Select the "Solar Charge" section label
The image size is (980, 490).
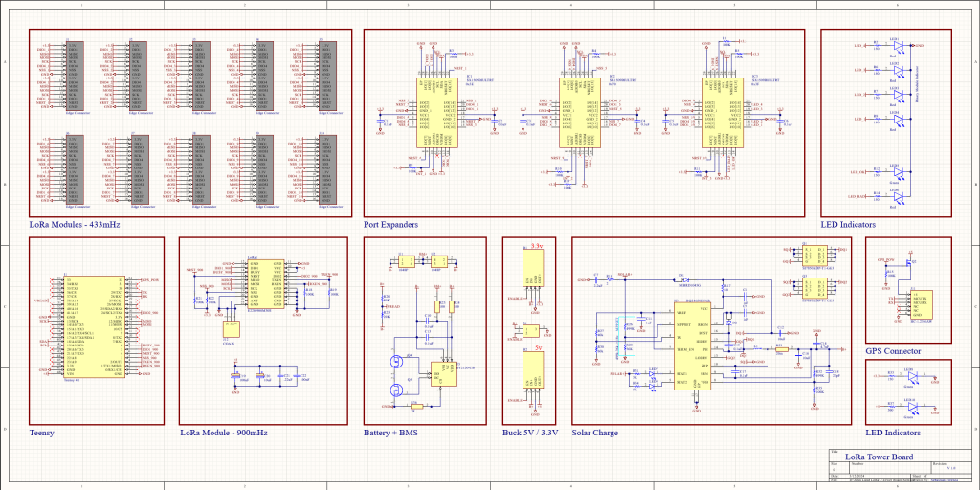click(594, 433)
